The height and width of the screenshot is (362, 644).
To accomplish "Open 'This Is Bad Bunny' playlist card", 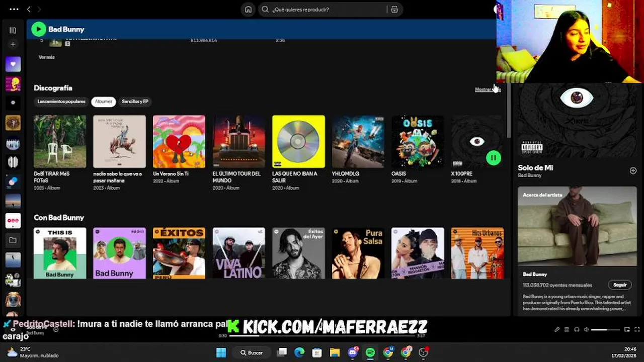I will point(60,253).
